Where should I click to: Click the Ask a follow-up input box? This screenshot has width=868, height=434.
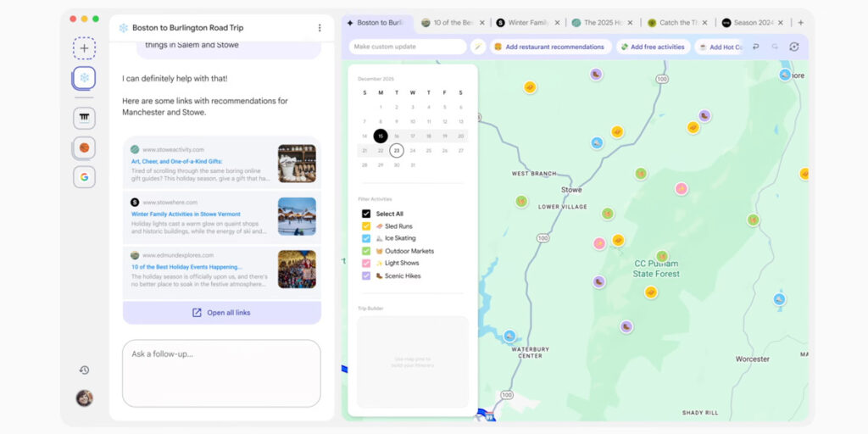click(x=221, y=373)
